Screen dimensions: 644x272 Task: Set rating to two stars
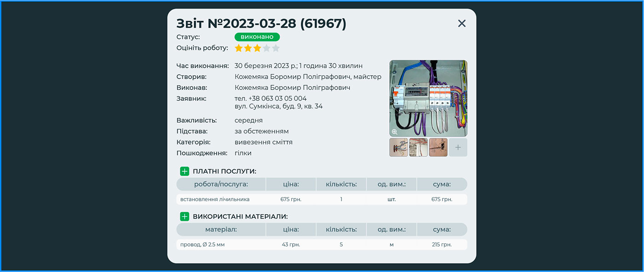tap(248, 48)
